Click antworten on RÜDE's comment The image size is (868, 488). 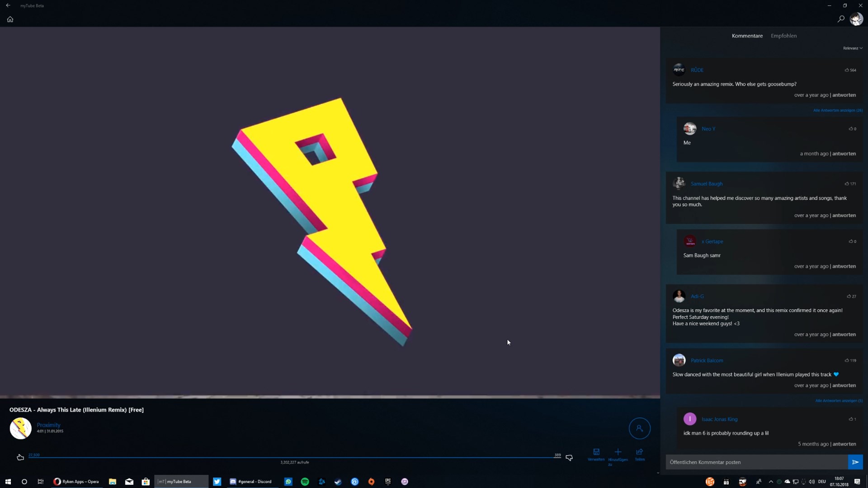(x=844, y=95)
